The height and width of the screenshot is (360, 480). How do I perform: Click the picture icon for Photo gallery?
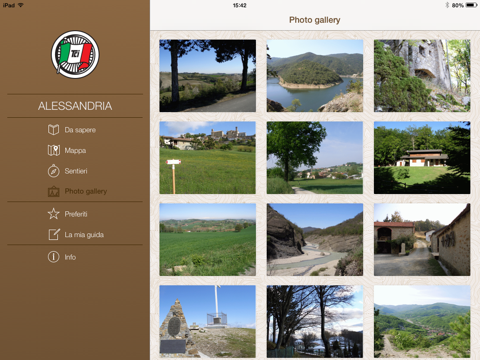point(53,192)
